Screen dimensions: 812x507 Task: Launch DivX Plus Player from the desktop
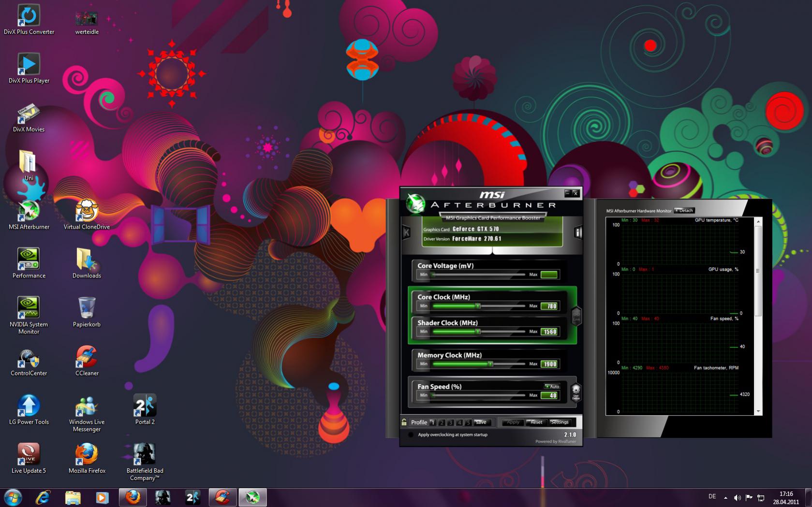pos(29,69)
